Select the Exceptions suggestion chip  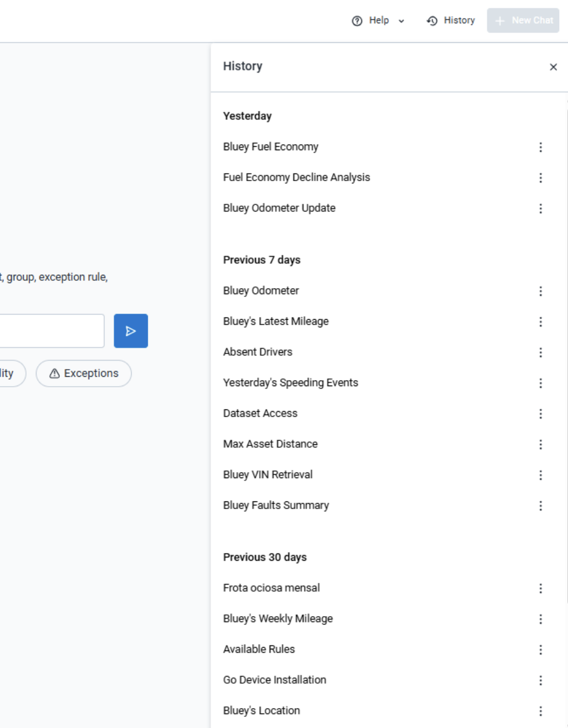tap(84, 373)
